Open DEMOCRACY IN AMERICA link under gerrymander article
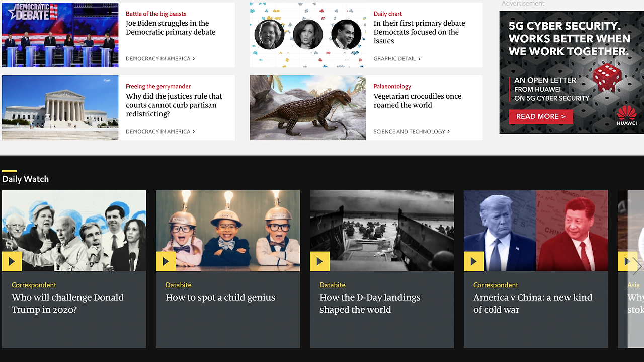Image resolution: width=644 pixels, height=362 pixels. click(160, 132)
